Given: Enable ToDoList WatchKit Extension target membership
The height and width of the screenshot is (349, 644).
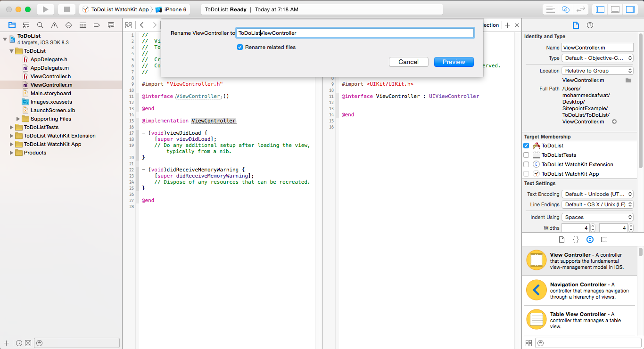Looking at the screenshot, I should click(x=526, y=164).
